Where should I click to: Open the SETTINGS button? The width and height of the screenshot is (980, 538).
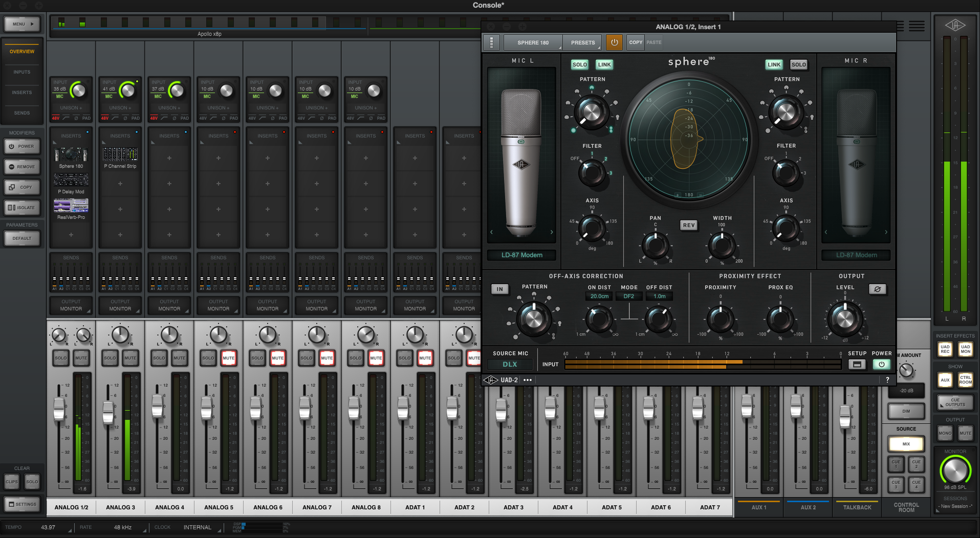tap(21, 504)
